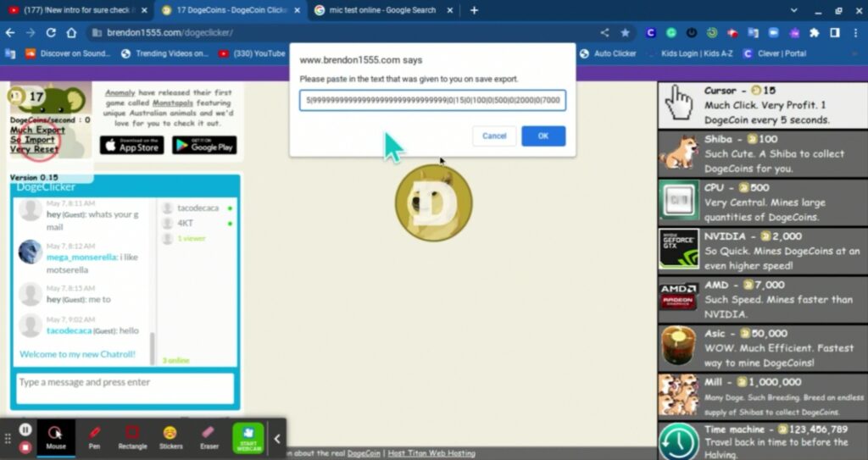Focus the chat message input box
868x460 pixels.
point(125,389)
